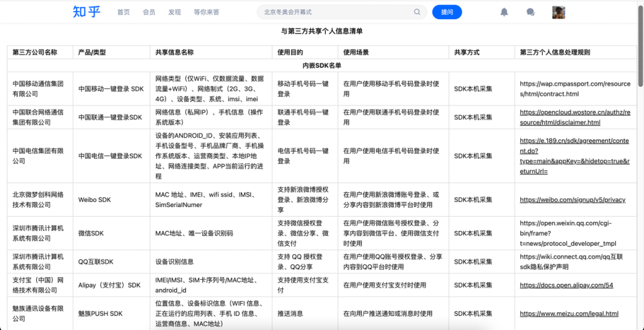Image resolution: width=644 pixels, height=330 pixels.
Task: Open the e.189.cn sdk agreement link
Action: point(574,156)
